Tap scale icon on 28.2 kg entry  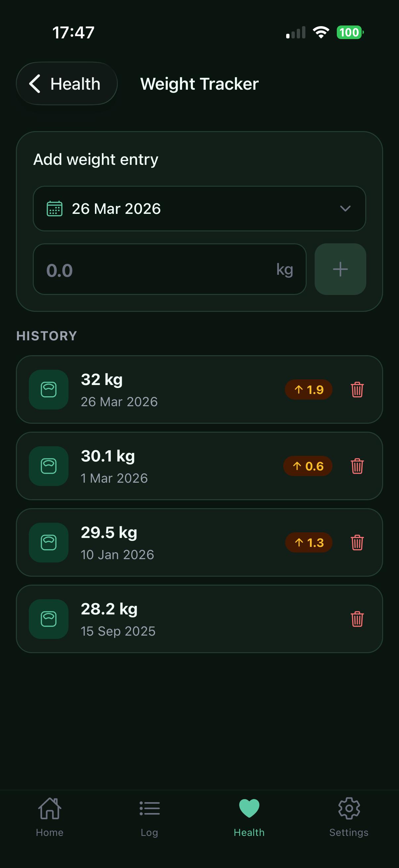click(49, 619)
